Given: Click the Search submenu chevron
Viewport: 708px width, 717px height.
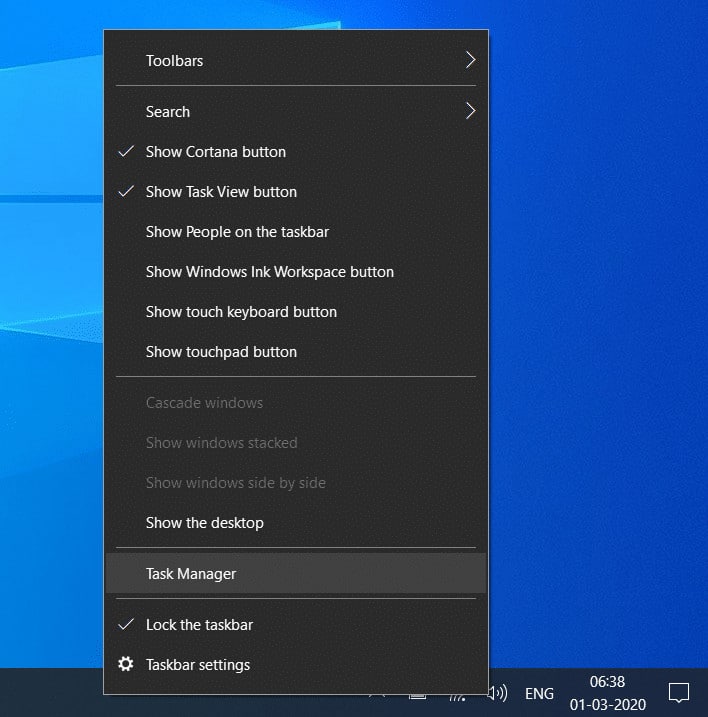Looking at the screenshot, I should tap(470, 111).
